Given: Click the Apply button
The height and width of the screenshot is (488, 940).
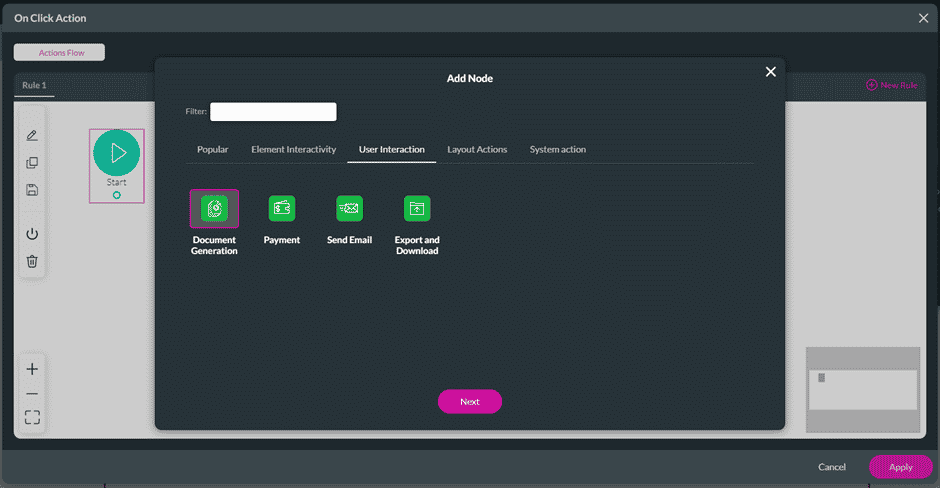Looking at the screenshot, I should click(x=900, y=467).
